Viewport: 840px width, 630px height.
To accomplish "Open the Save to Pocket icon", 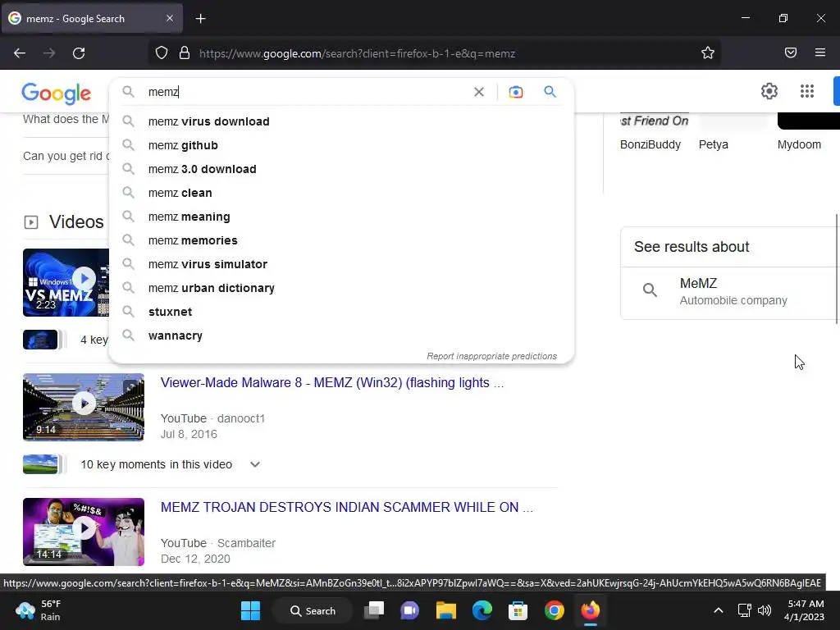I will (790, 52).
